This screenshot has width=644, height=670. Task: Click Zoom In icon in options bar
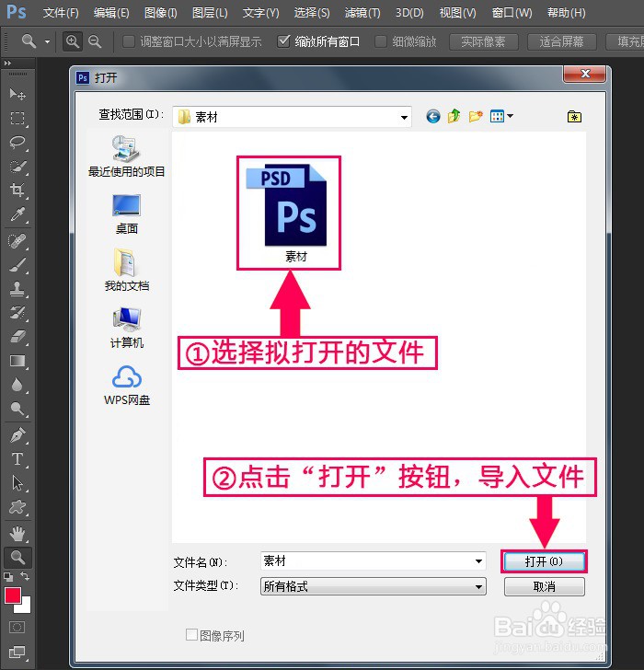[73, 41]
